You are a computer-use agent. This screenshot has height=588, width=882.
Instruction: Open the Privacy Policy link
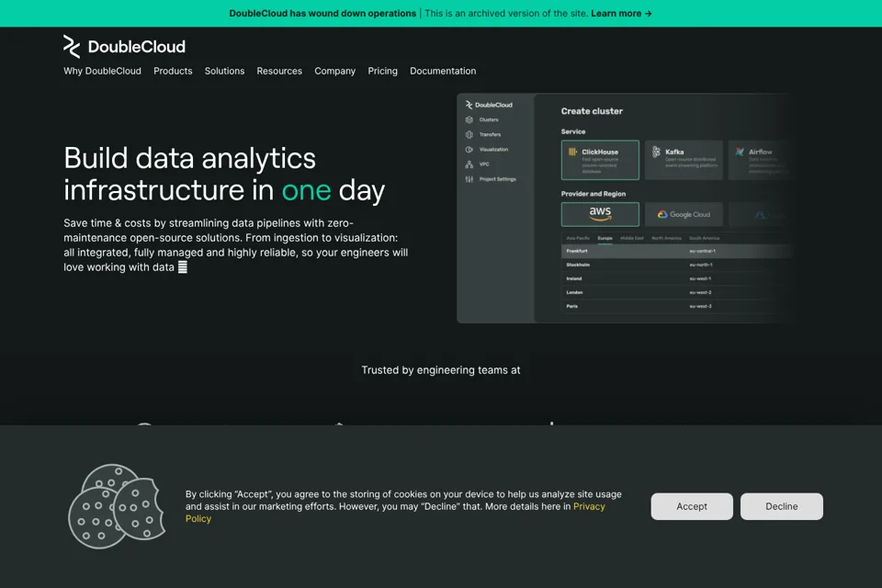pos(395,513)
